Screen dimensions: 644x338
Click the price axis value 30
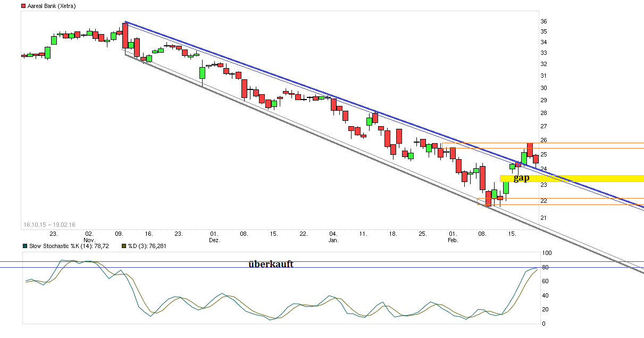(544, 88)
